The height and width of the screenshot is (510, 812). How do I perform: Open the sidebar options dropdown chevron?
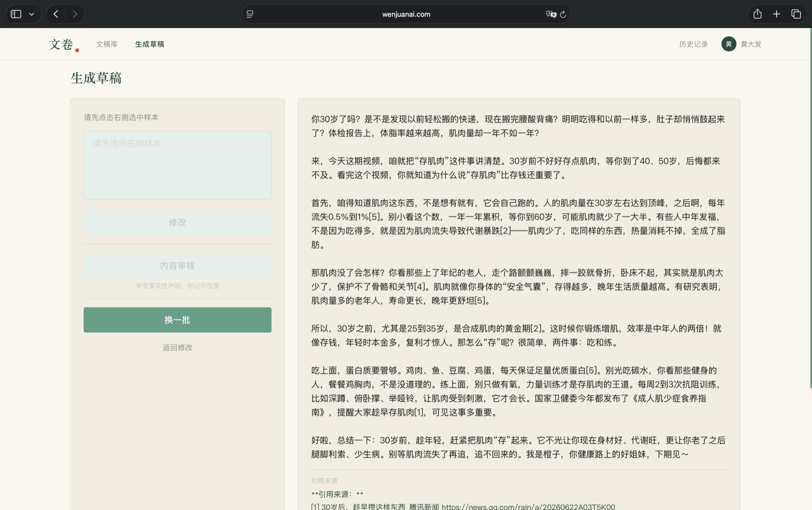click(31, 14)
